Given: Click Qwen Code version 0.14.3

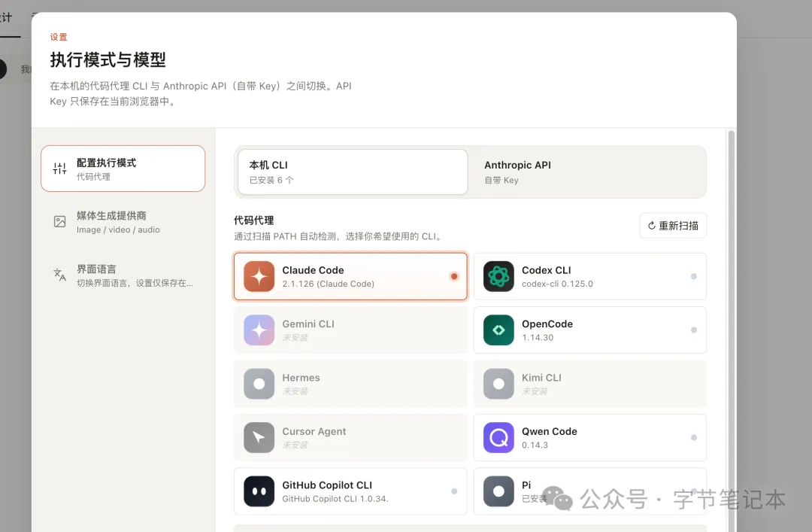Looking at the screenshot, I should [535, 445].
